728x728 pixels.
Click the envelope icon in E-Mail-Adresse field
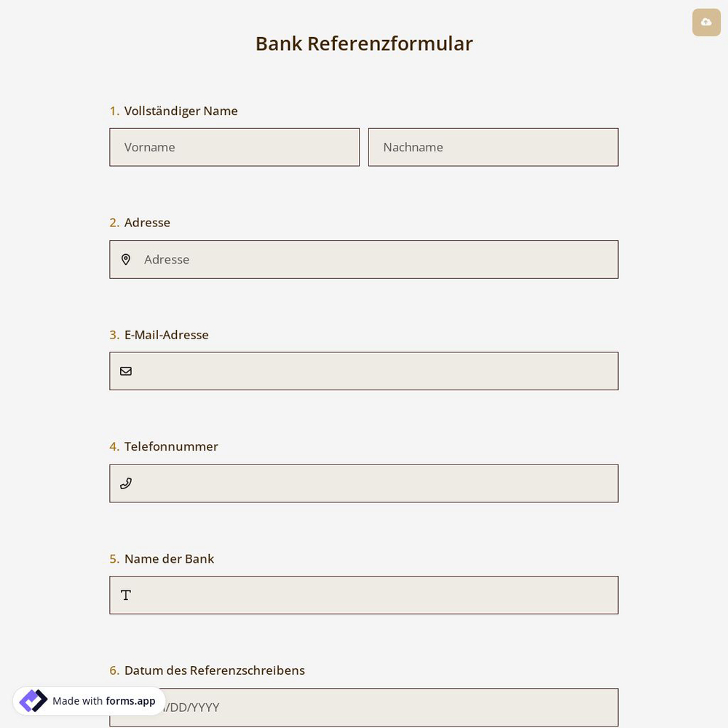point(126,371)
